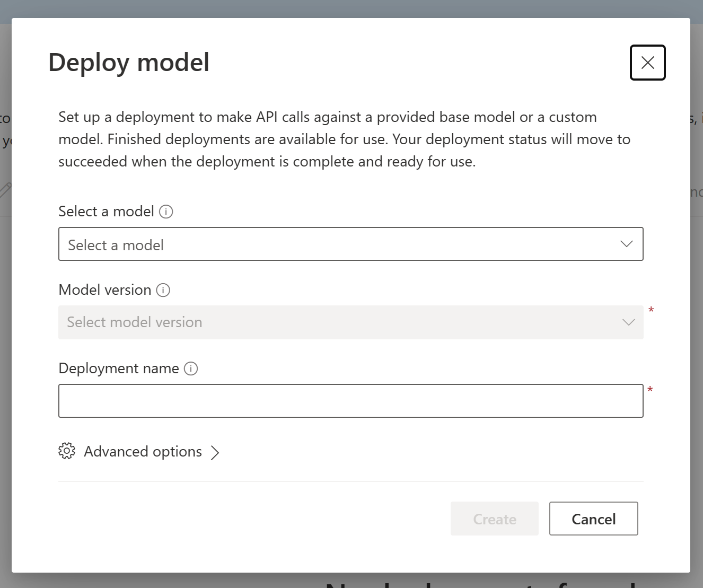Click the Create button
This screenshot has height=588, width=703.
495,519
